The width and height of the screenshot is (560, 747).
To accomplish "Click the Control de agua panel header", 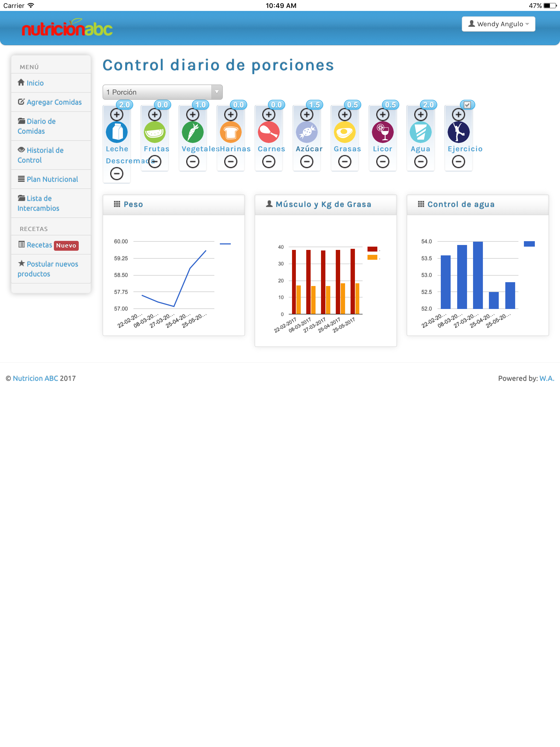I will [478, 204].
